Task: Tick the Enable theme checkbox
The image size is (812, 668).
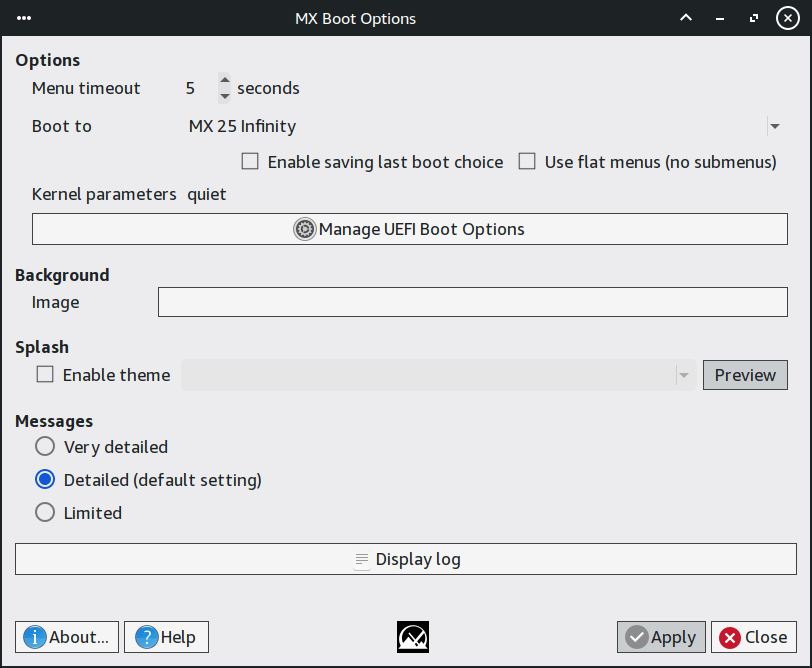Action: (x=45, y=375)
